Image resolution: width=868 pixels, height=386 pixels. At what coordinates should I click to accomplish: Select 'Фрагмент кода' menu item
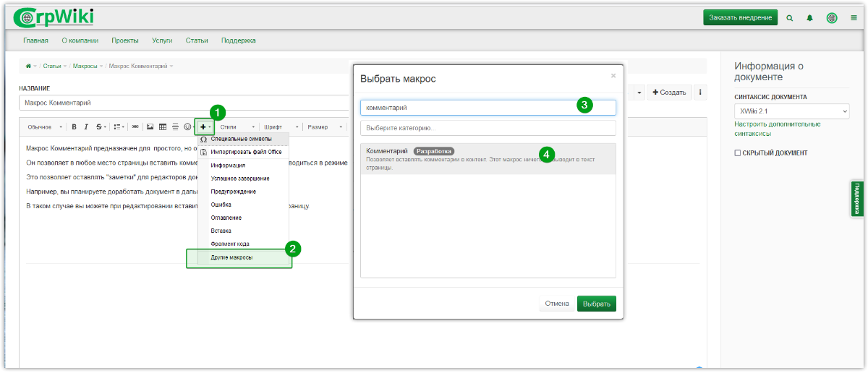coord(243,244)
